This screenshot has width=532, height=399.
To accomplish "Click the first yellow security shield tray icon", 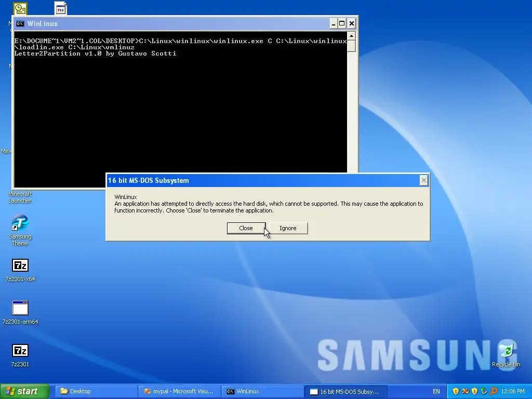I will tap(456, 391).
